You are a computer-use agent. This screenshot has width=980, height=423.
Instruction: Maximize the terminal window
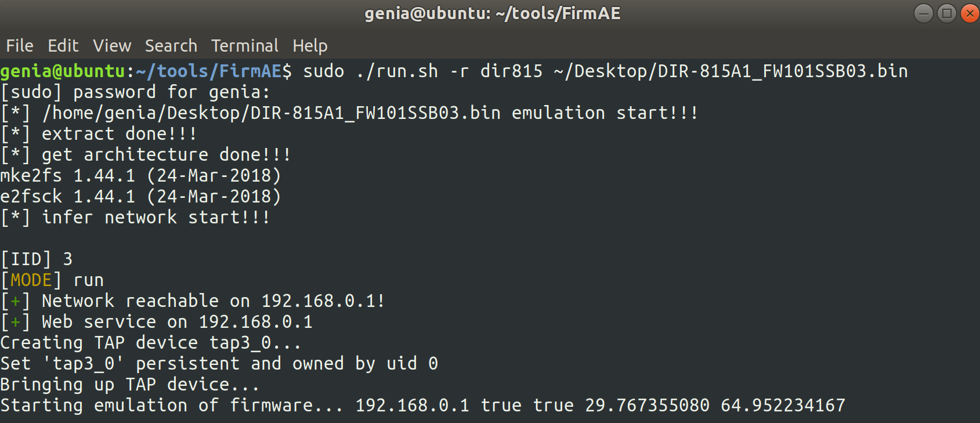click(x=946, y=13)
